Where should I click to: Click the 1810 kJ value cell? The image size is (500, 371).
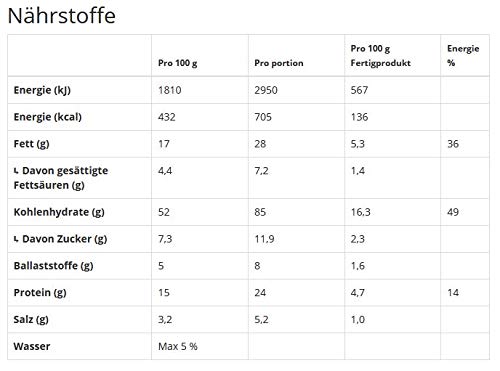click(x=170, y=90)
